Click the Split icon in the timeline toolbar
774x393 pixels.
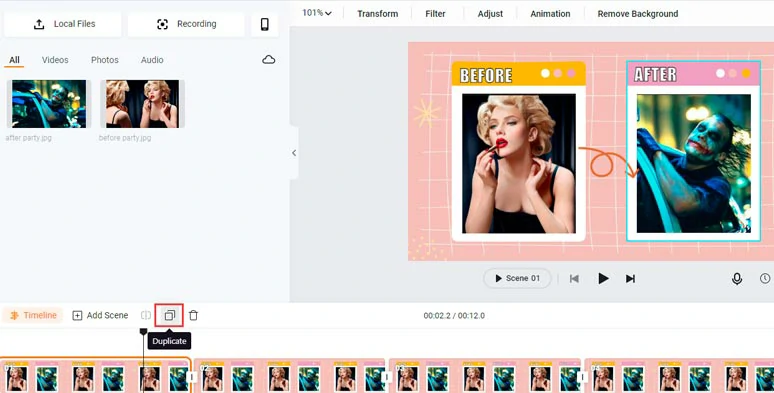pos(146,315)
